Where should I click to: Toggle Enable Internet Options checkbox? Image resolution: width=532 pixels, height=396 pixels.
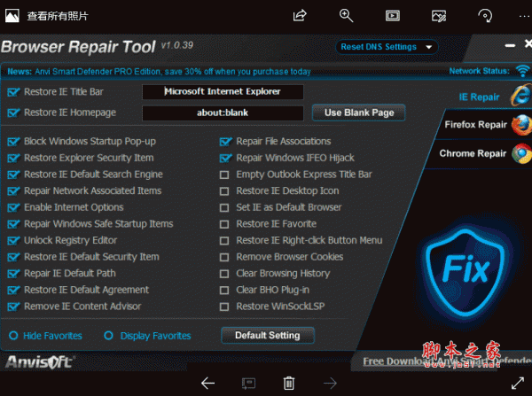tap(13, 207)
